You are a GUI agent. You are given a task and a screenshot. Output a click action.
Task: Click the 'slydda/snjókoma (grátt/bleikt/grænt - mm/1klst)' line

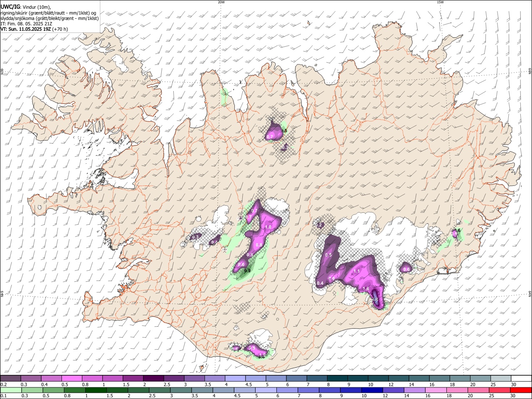tap(50, 18)
